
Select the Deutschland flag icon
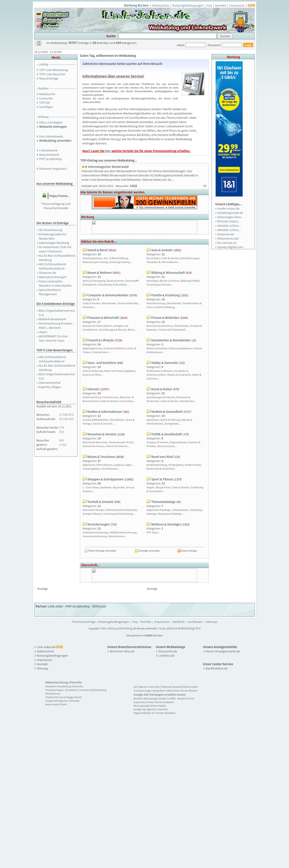(39, 15)
